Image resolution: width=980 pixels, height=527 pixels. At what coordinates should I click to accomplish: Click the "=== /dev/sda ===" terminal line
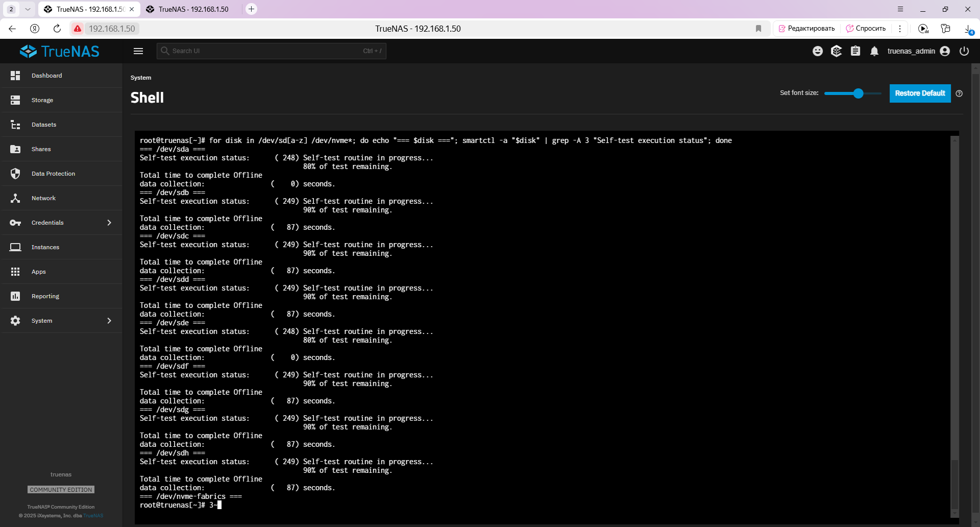pyautogui.click(x=172, y=149)
